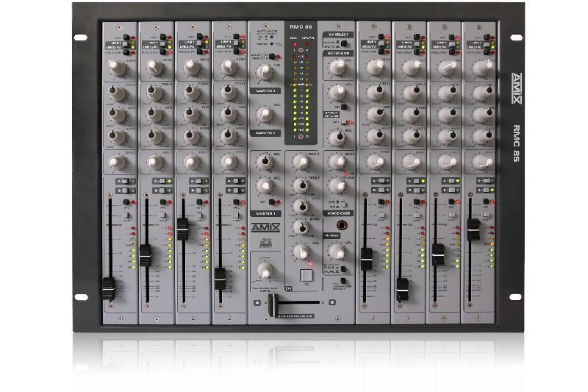Image resolution: width=588 pixels, height=392 pixels.
Task: Click the SENS knob on the eighth channel
Action: tap(483, 68)
